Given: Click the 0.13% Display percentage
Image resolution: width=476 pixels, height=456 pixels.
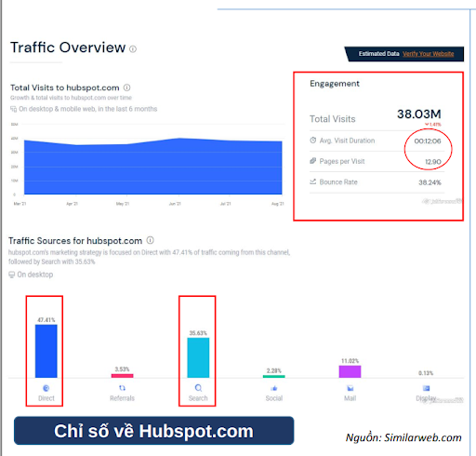Looking at the screenshot, I should [426, 373].
